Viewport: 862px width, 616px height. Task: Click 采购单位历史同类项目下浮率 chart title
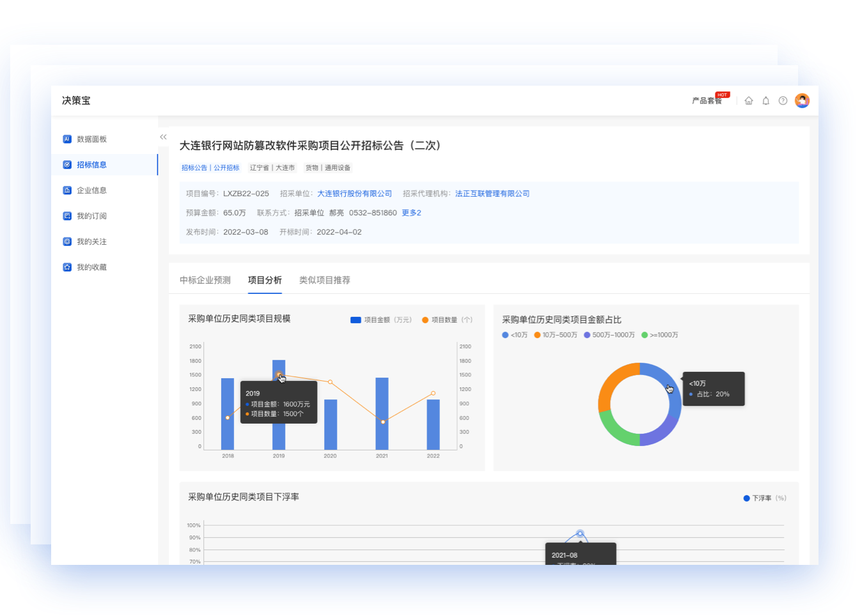pyautogui.click(x=244, y=497)
